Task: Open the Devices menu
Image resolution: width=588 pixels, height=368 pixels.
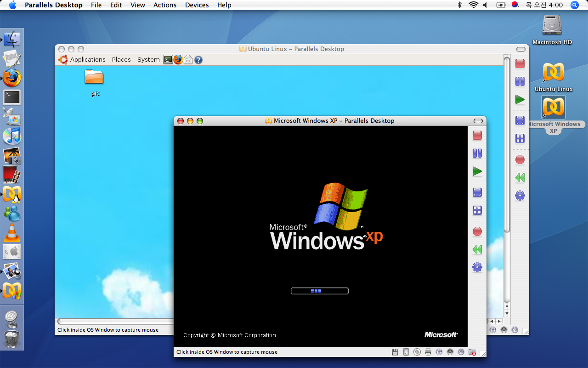Action: pos(198,5)
